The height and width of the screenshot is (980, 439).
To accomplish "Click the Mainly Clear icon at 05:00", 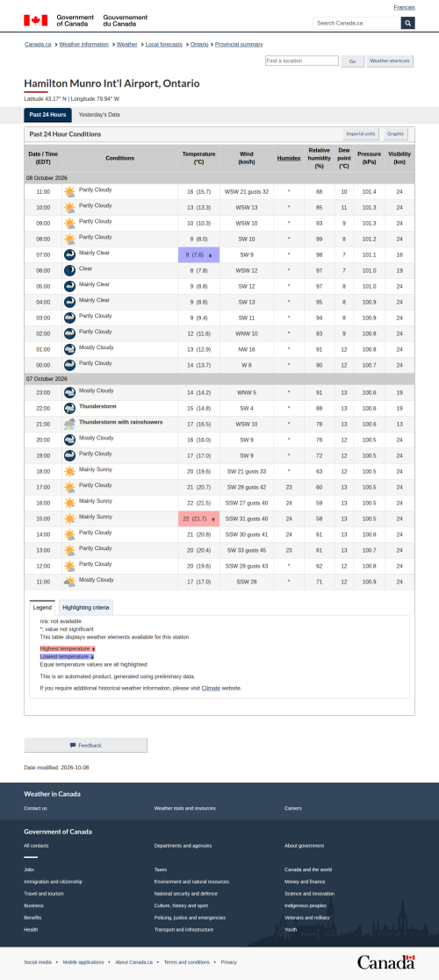I will pyautogui.click(x=69, y=286).
